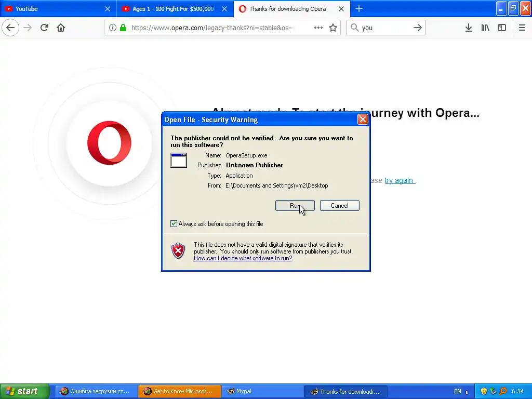532x399 pixels.
Task: Click the red shield warning icon
Action: (x=178, y=251)
